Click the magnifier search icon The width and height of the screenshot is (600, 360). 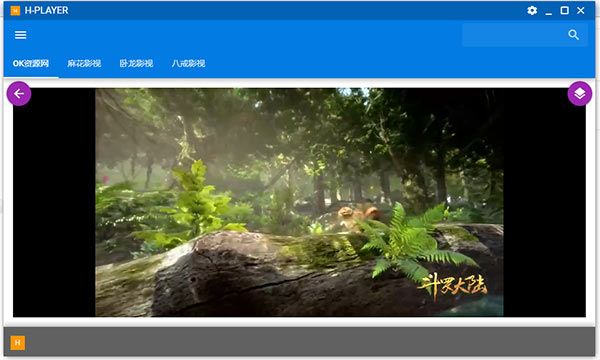tap(573, 35)
